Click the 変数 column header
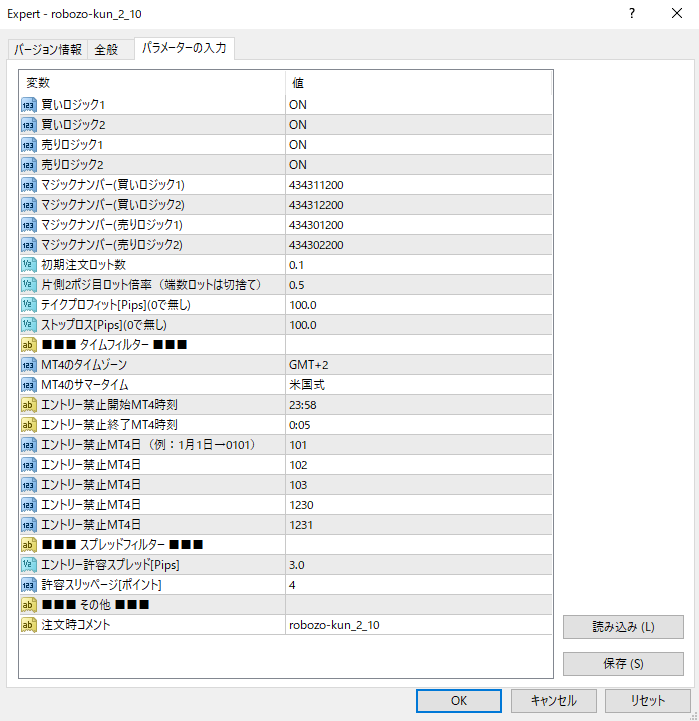This screenshot has width=699, height=721. coord(152,83)
